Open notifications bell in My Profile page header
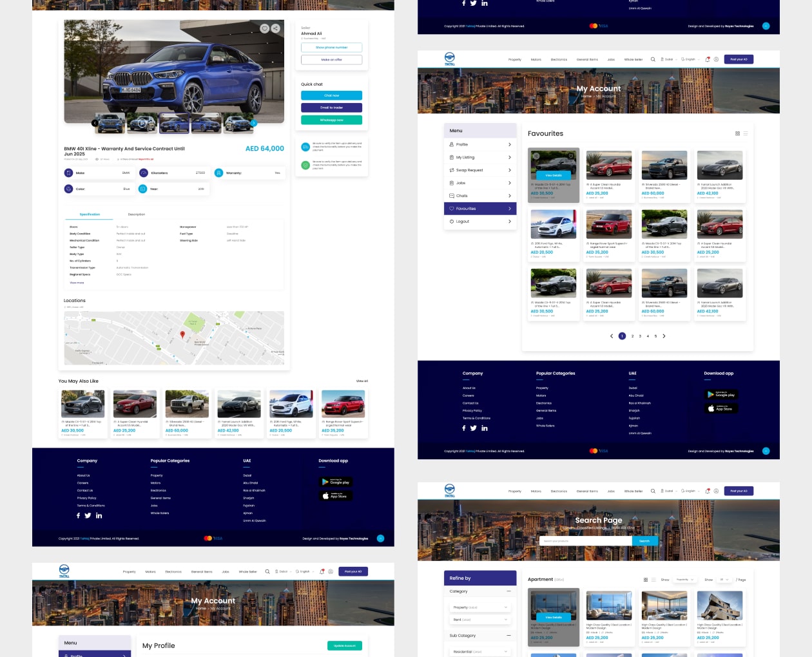Viewport: 812px width, 657px height. click(x=322, y=571)
